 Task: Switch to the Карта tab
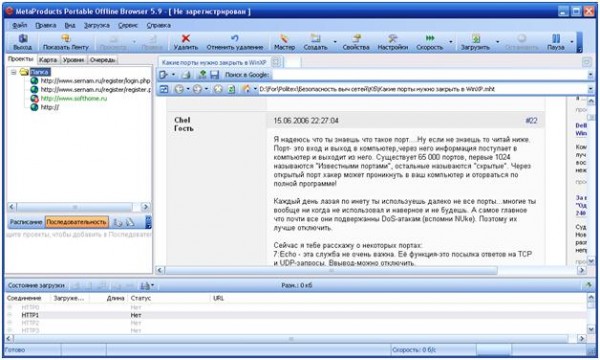(x=48, y=60)
